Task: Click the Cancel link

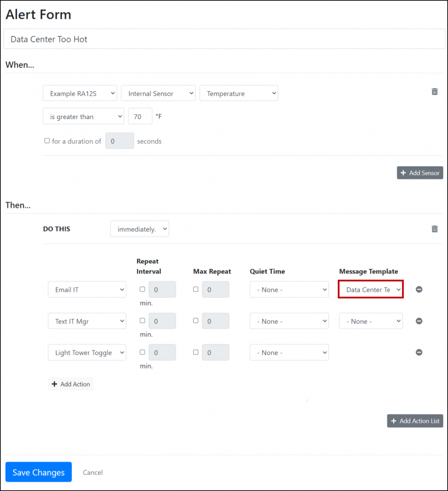Action: [x=92, y=472]
